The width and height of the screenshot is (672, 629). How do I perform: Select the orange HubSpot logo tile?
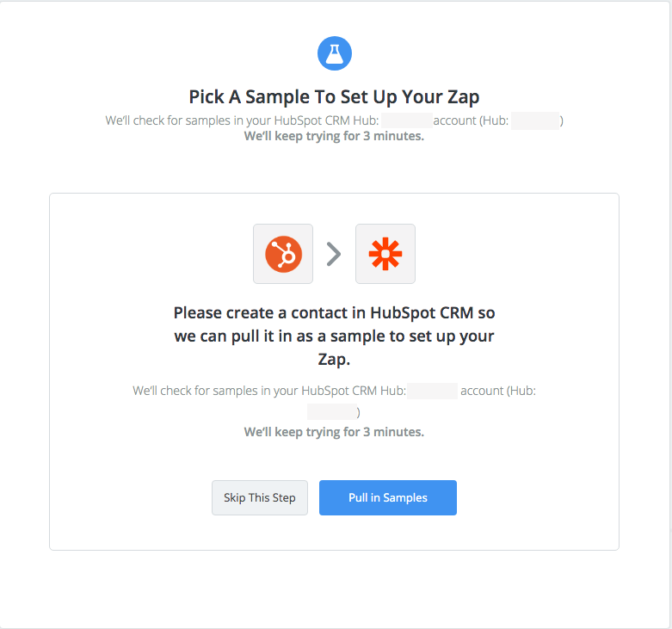coord(283,254)
